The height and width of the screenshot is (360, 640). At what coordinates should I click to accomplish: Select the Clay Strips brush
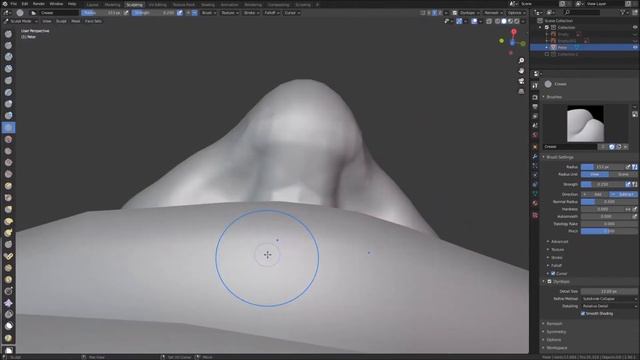tap(8, 69)
